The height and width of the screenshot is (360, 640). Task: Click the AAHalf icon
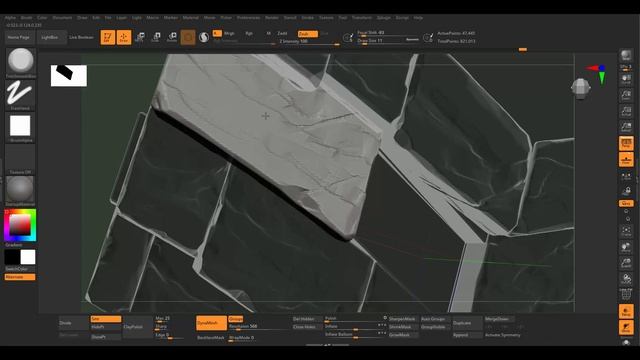click(x=626, y=127)
